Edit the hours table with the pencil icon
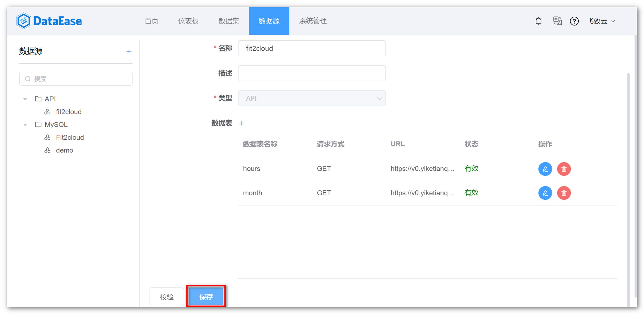 [545, 169]
